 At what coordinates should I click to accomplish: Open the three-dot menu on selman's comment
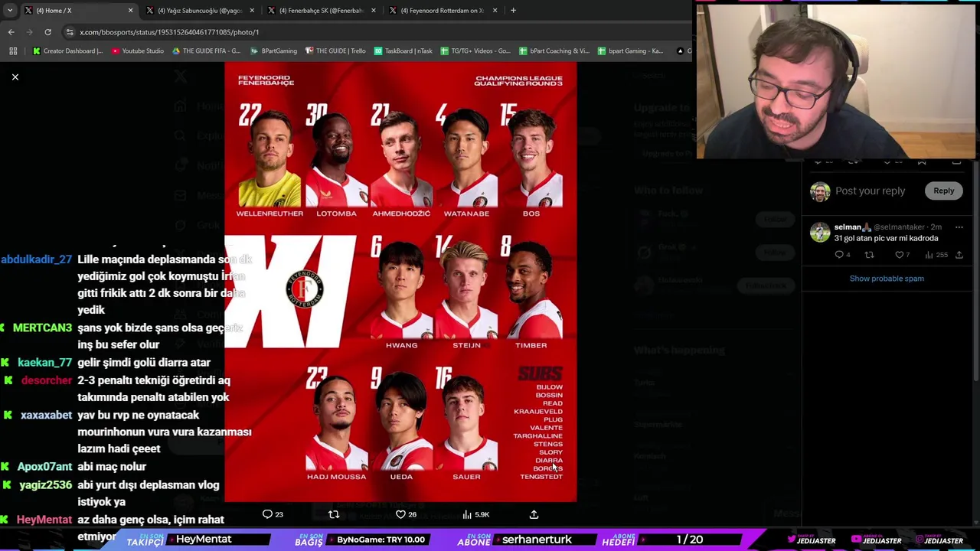coord(959,227)
